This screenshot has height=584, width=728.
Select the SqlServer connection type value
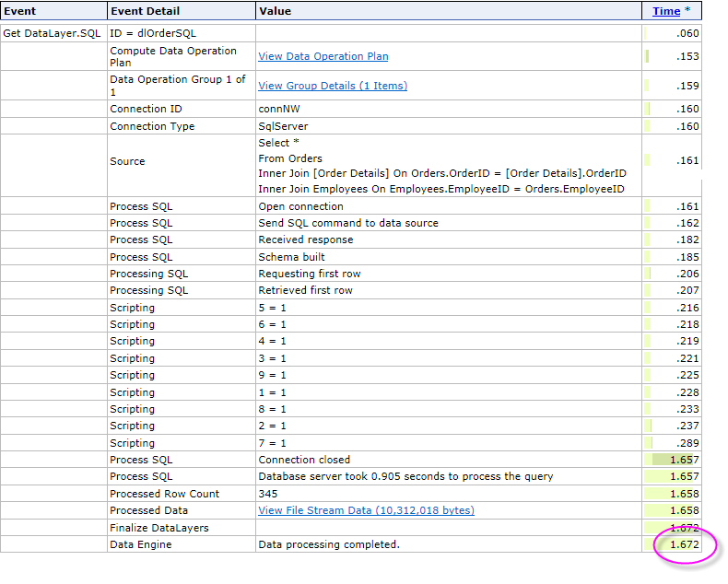[x=283, y=126]
